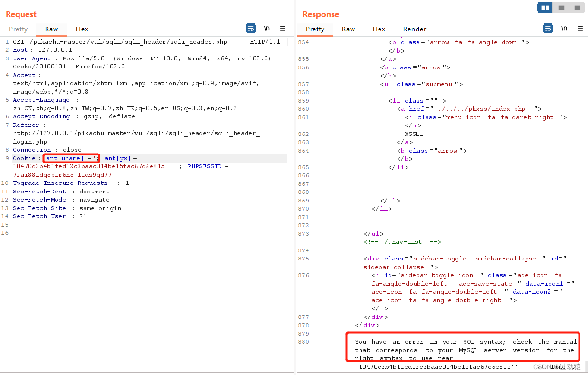Click the PHPSESSID cookie name
Image resolution: width=588 pixels, height=375 pixels.
[205, 166]
